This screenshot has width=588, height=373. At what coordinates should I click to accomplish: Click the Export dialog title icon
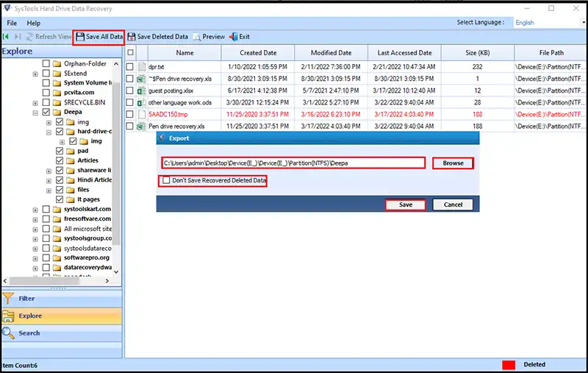point(162,138)
